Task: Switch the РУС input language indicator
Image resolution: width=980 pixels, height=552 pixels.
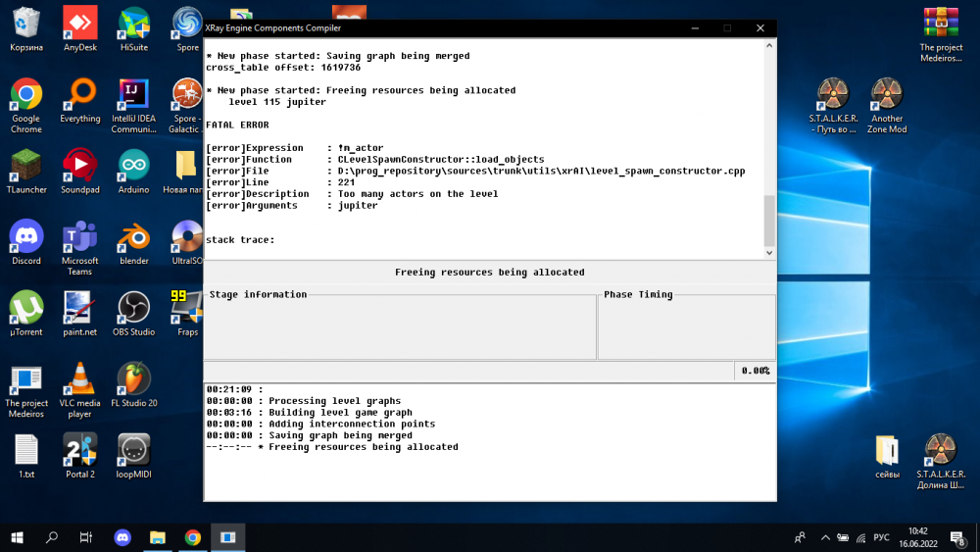Action: click(881, 537)
